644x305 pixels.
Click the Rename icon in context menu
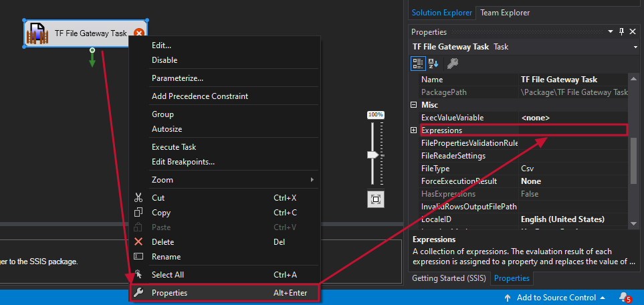point(138,256)
